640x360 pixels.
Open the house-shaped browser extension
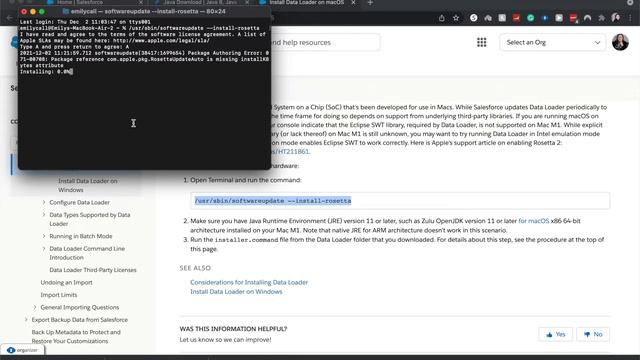coord(488,18)
